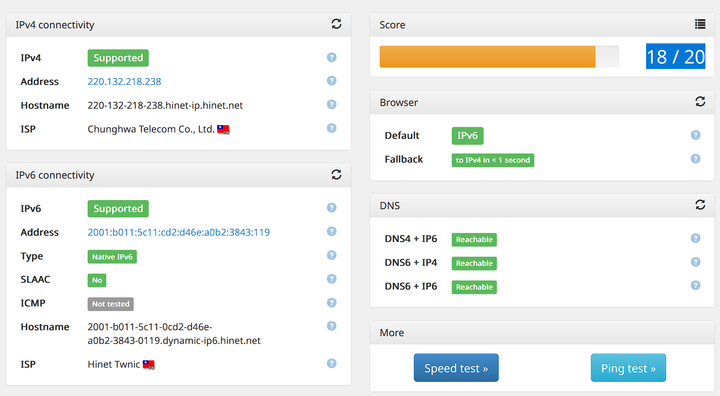
Task: Launch the Ping test
Action: pos(628,368)
